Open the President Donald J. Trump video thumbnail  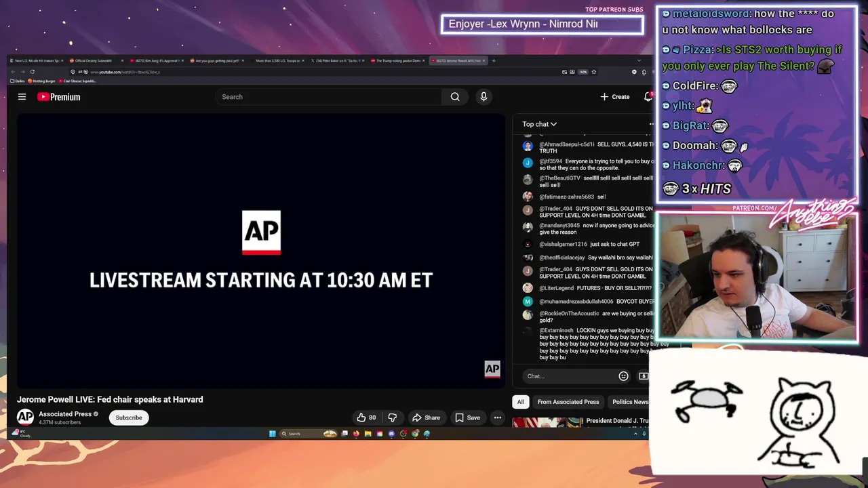point(547,423)
